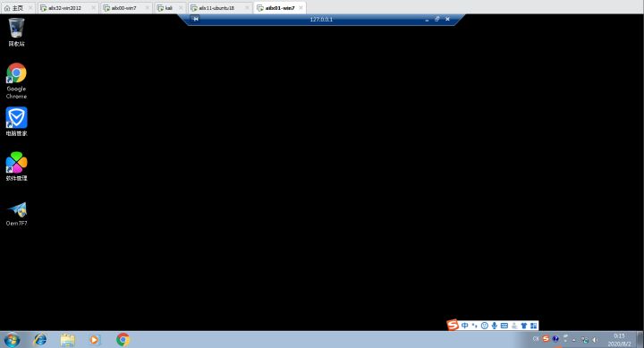Open Windows Media Player from the taskbar
This screenshot has width=644, height=348.
click(94, 340)
